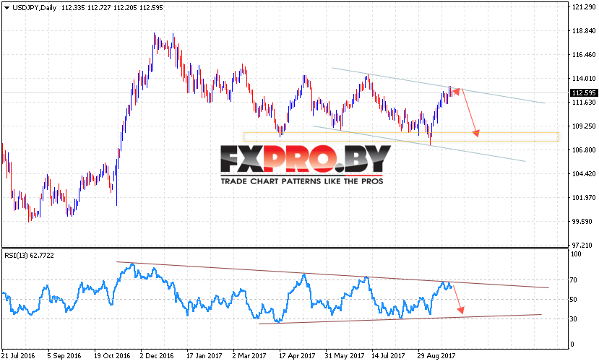
Task: Select price axis label 99.590
Action: [x=582, y=222]
